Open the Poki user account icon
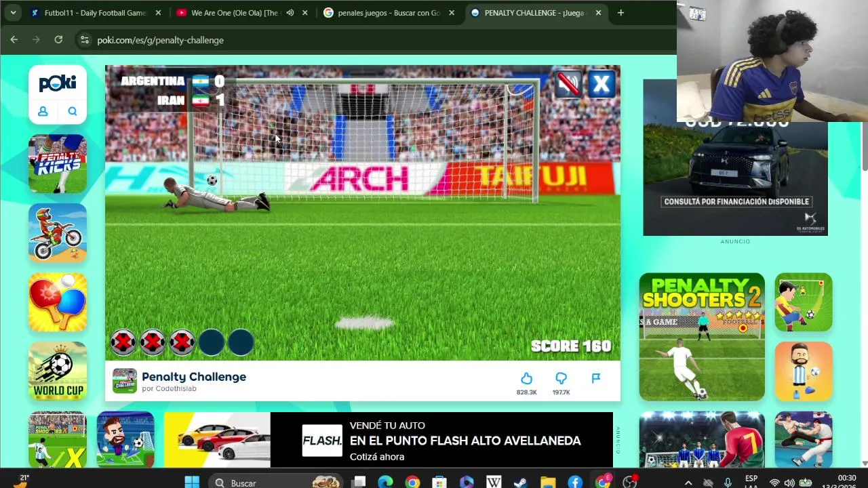Screen dimensions: 868x488 [x=43, y=112]
